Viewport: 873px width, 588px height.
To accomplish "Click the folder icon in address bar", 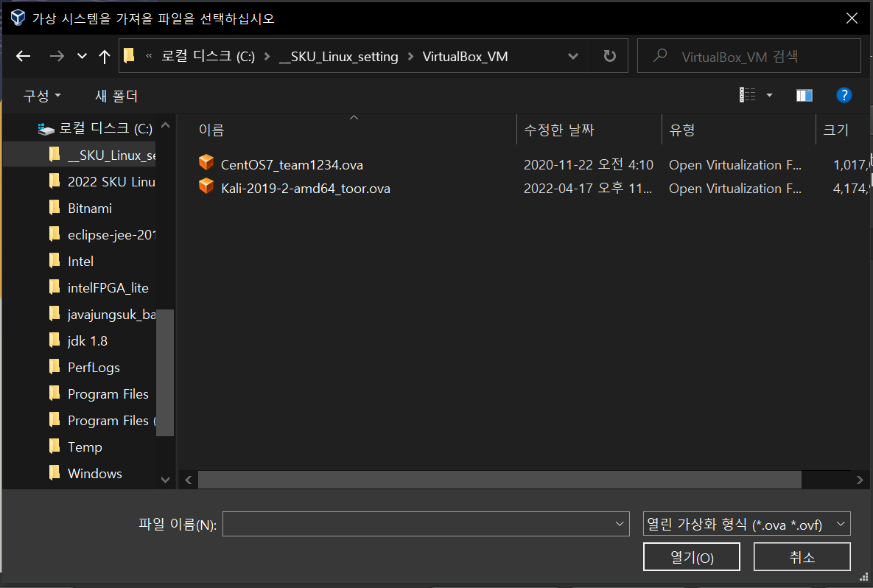I will 129,56.
